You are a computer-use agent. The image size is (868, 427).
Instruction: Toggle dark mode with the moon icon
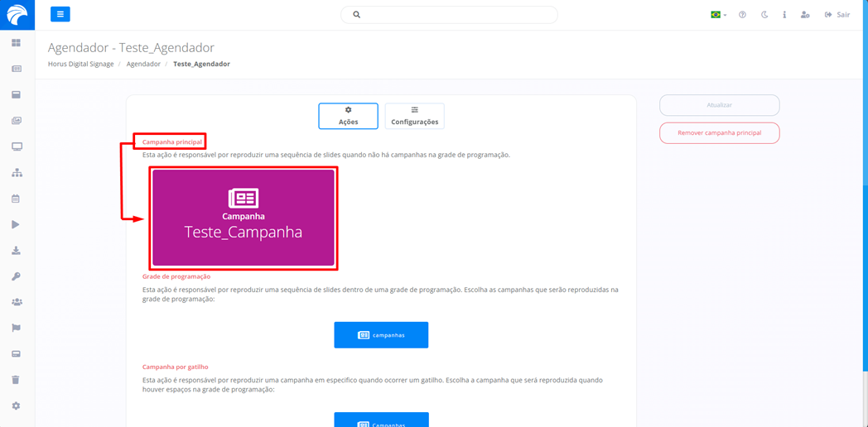pos(764,15)
